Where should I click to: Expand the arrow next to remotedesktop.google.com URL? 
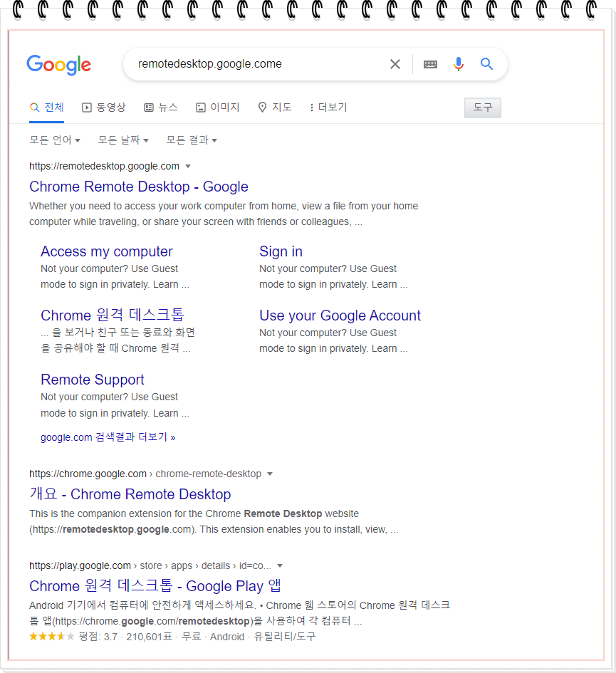tap(187, 166)
